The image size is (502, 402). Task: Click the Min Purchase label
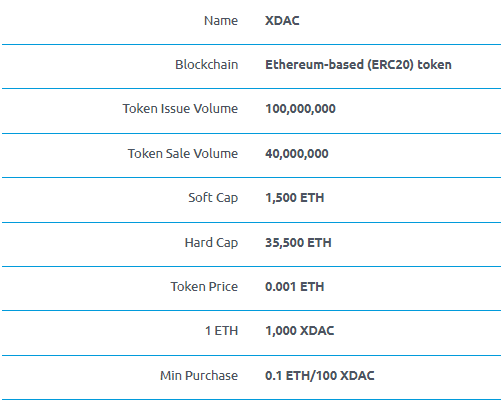[199, 376]
